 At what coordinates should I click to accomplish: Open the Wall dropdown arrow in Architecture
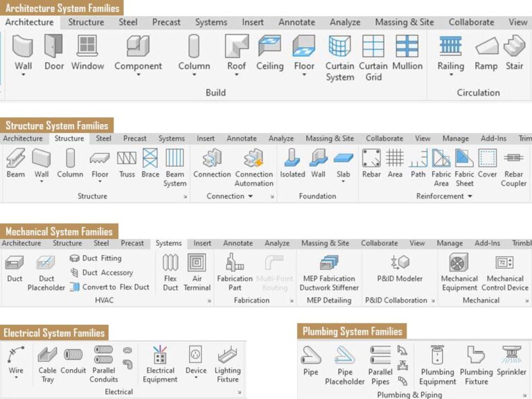point(24,76)
